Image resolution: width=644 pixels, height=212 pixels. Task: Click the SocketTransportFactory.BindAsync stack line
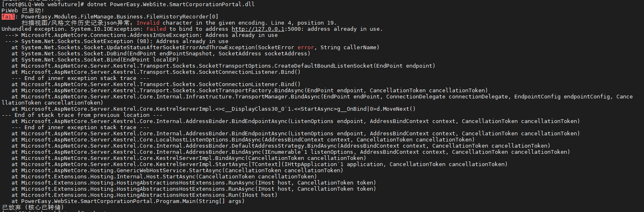tap(247, 91)
